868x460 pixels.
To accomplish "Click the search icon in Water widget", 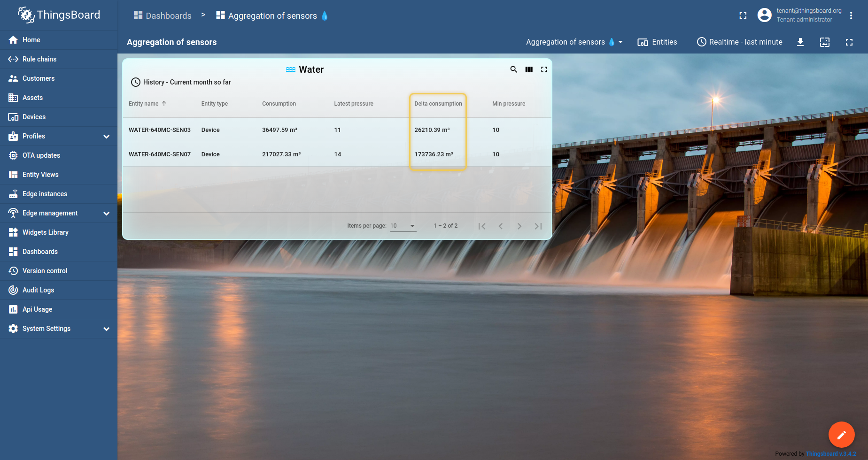I will point(513,69).
